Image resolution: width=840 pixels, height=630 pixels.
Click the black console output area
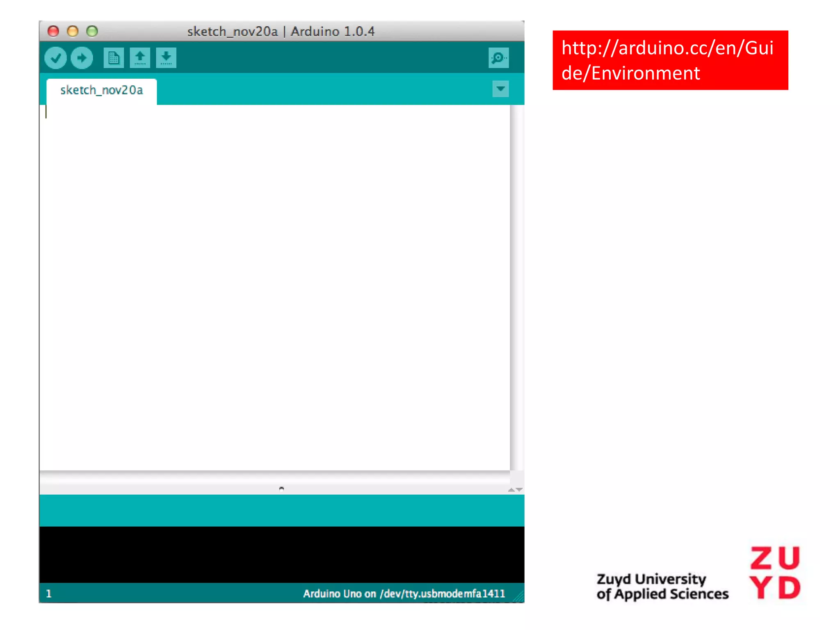282,555
